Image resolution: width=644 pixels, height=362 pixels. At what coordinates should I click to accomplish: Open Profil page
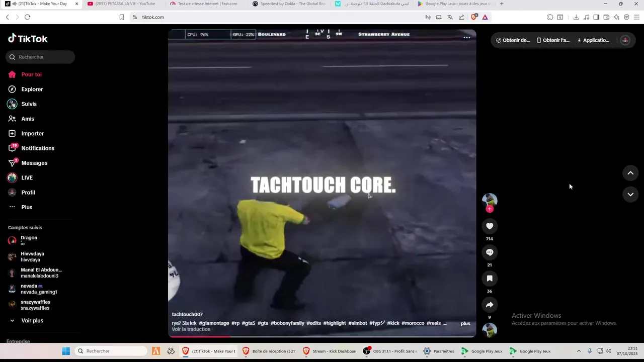pos(28,193)
